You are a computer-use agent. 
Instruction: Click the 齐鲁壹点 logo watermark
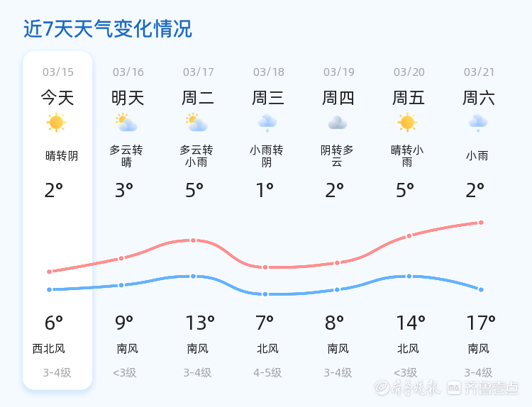click(492, 388)
